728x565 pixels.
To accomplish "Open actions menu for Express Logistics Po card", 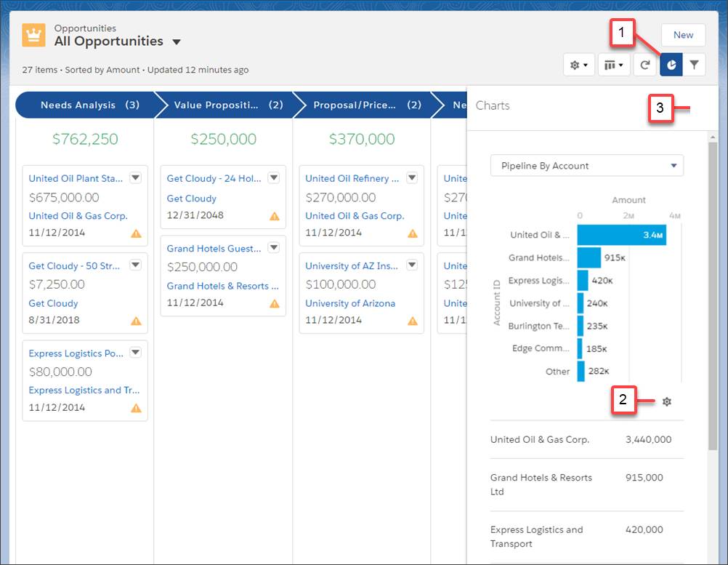I will coord(136,352).
